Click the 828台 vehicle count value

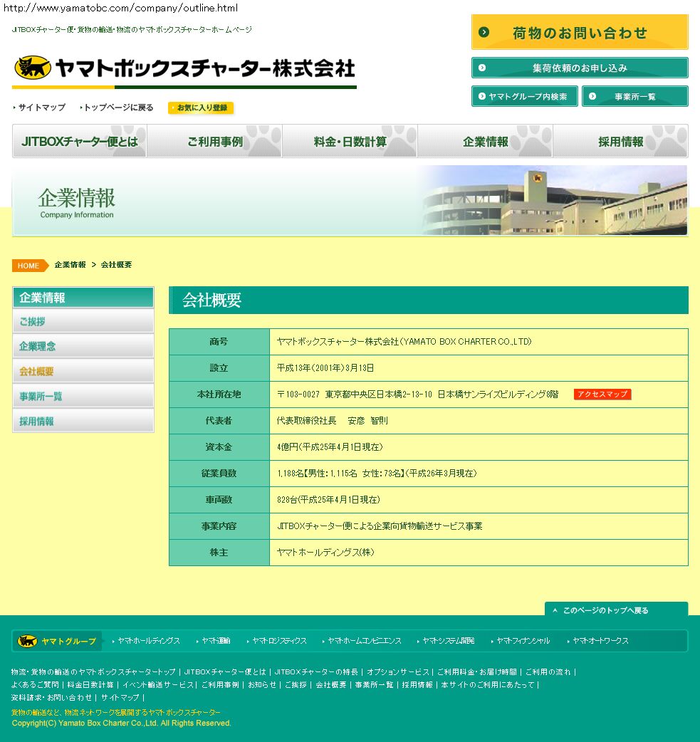point(328,500)
